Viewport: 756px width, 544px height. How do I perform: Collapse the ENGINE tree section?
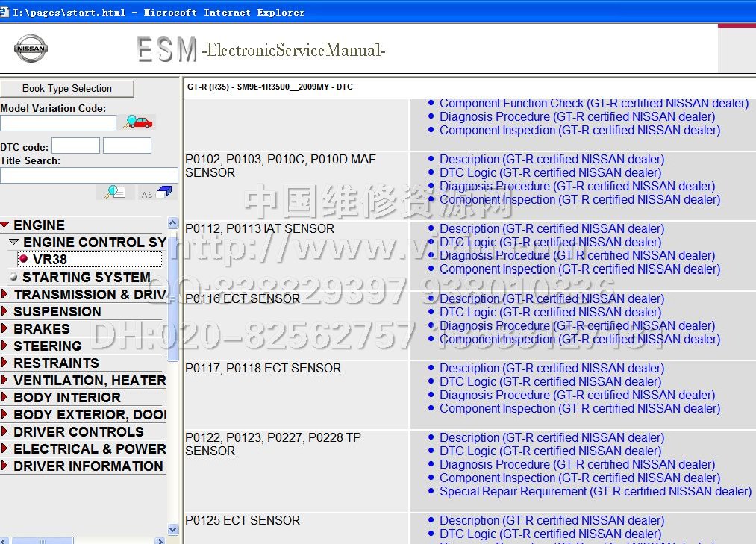4,225
